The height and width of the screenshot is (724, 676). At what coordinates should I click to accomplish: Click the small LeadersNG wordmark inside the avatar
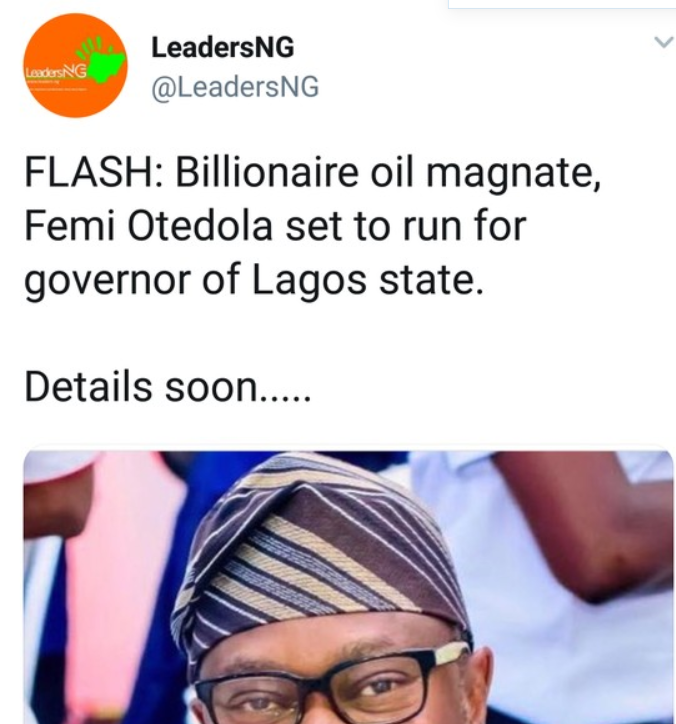56,72
